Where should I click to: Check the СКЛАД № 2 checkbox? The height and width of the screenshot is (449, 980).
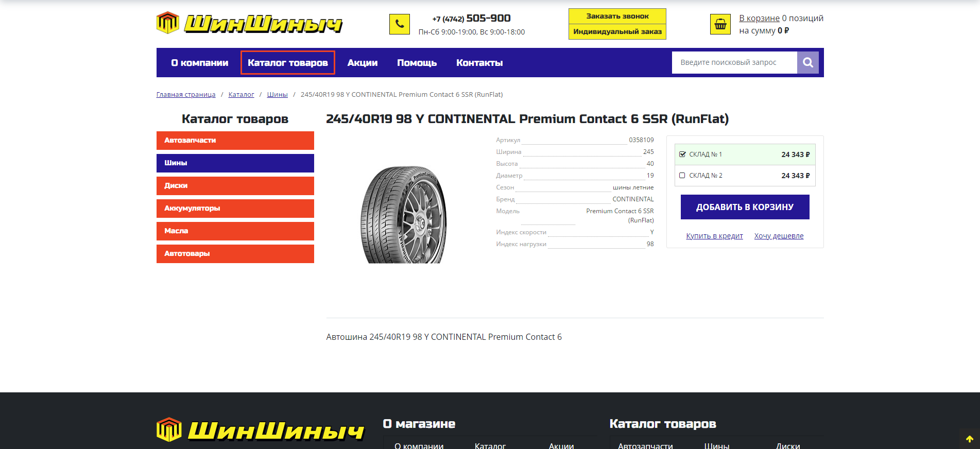pos(682,176)
